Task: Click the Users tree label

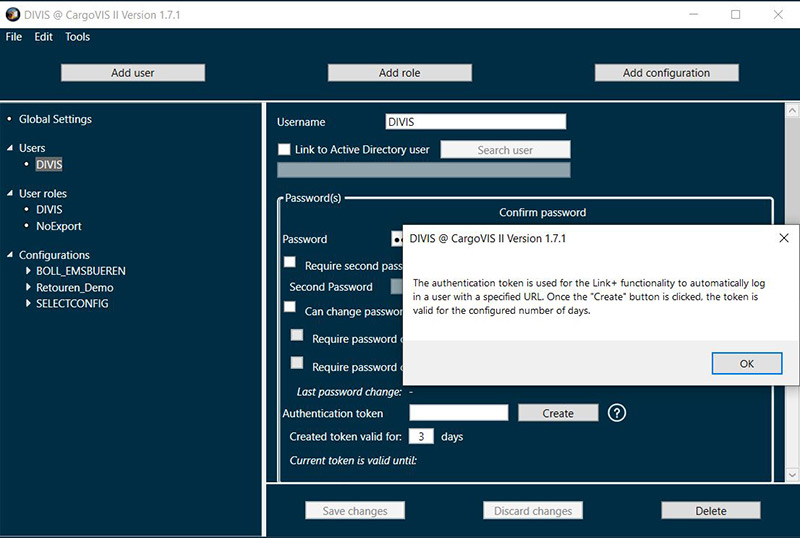Action: coord(32,148)
